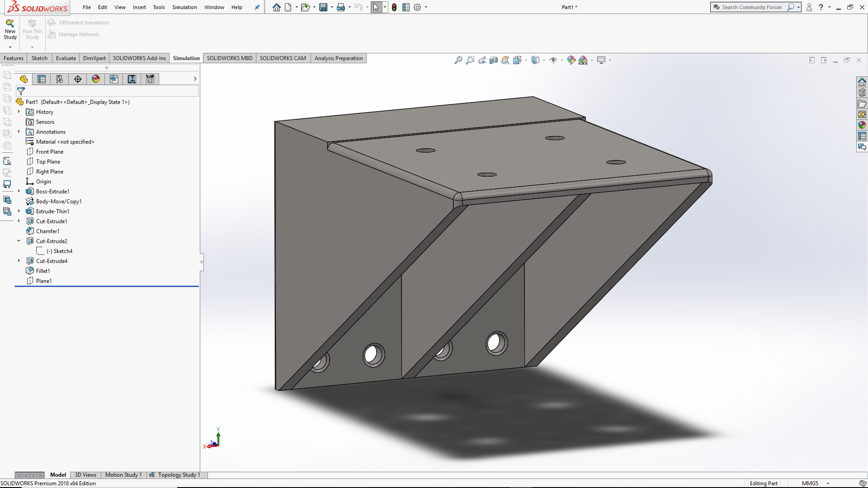This screenshot has height=488, width=868.
Task: Open the PropertyManager tab icon
Action: click(x=42, y=79)
